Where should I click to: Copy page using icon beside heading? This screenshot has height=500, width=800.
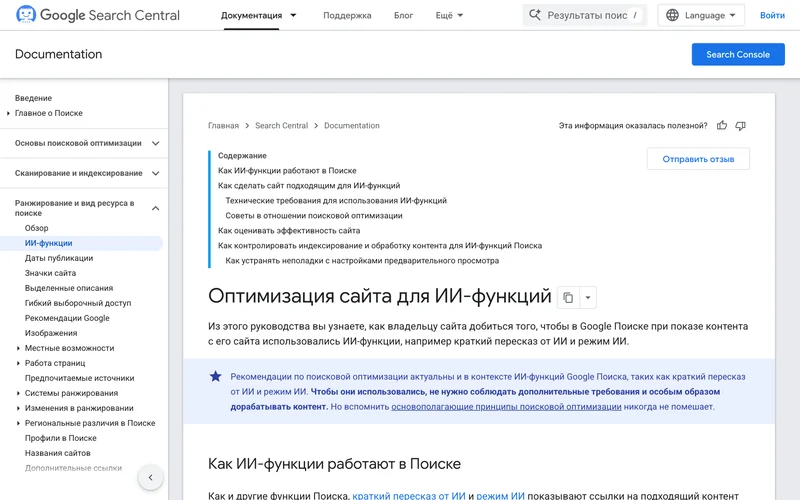(568, 297)
